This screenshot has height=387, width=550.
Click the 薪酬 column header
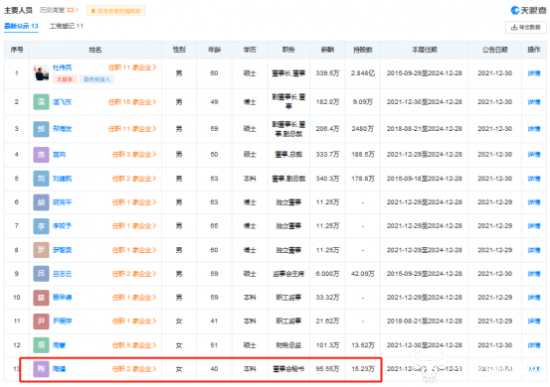[327, 50]
